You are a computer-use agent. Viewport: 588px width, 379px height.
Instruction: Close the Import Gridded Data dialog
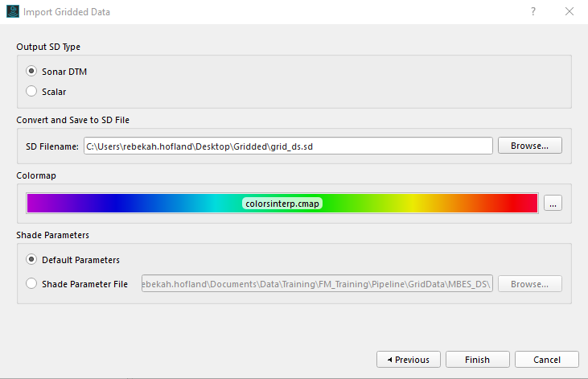click(x=569, y=11)
